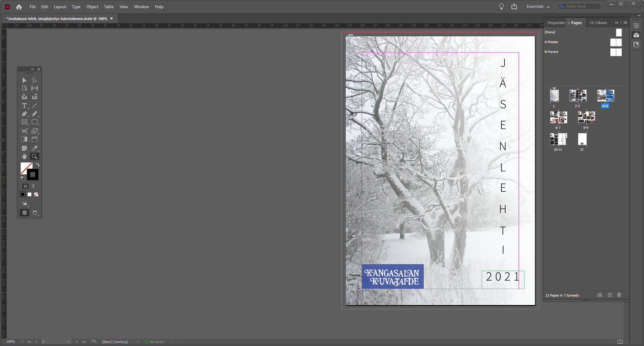Create a new page in Pages panel
The height and width of the screenshot is (346, 644).
(609, 295)
